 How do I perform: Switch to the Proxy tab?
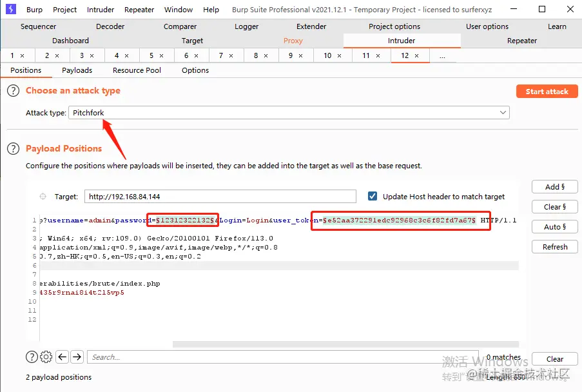coord(293,41)
